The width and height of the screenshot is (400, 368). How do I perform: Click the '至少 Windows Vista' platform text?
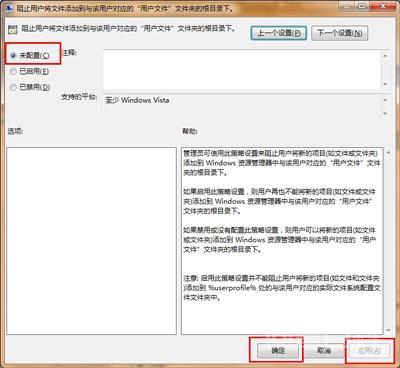137,100
